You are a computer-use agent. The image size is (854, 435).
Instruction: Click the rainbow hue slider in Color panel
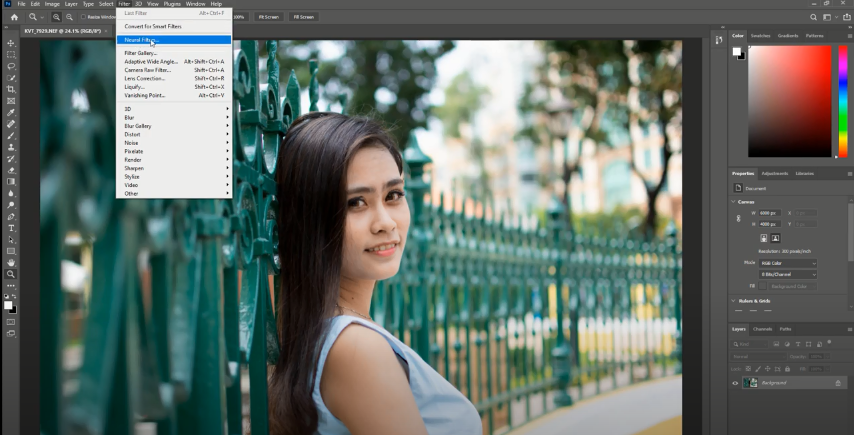(843, 100)
